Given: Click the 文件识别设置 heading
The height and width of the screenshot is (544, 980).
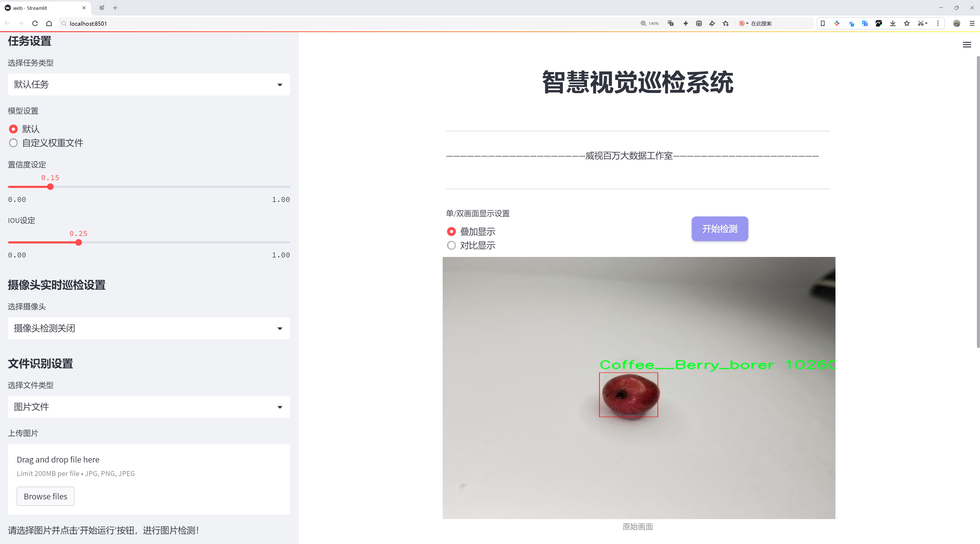Looking at the screenshot, I should click(x=40, y=363).
